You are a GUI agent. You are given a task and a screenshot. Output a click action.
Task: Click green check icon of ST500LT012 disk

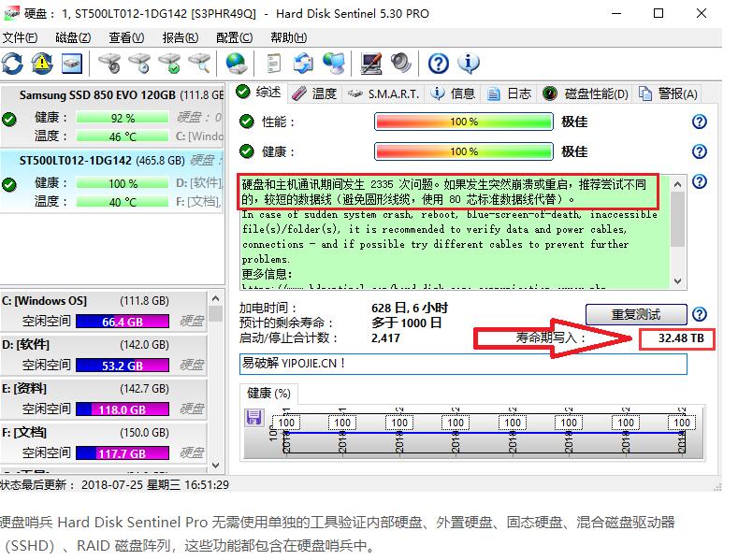click(9, 184)
